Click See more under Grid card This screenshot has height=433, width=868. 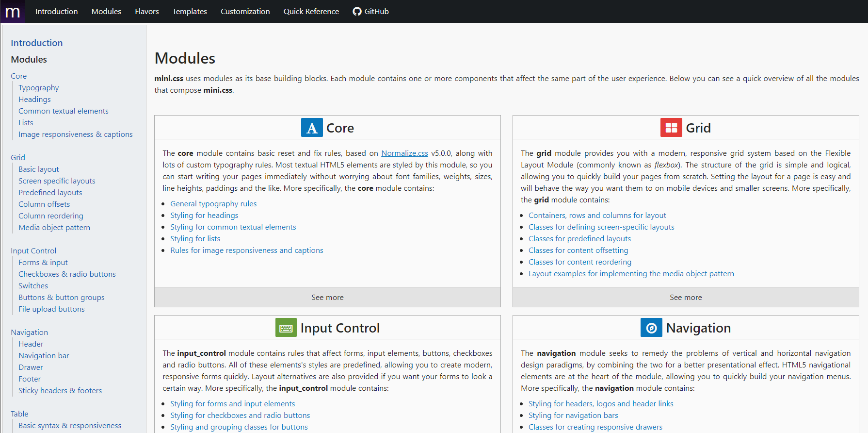(x=686, y=297)
